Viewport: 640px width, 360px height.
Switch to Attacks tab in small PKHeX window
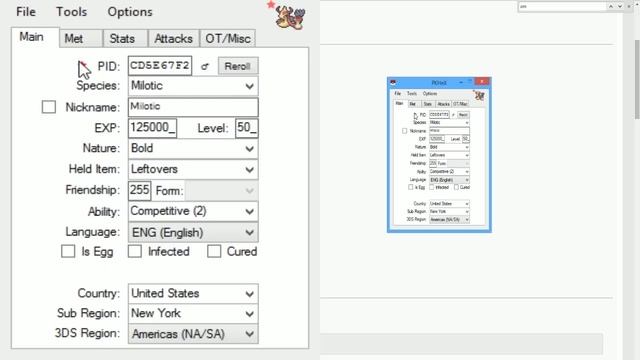click(443, 104)
